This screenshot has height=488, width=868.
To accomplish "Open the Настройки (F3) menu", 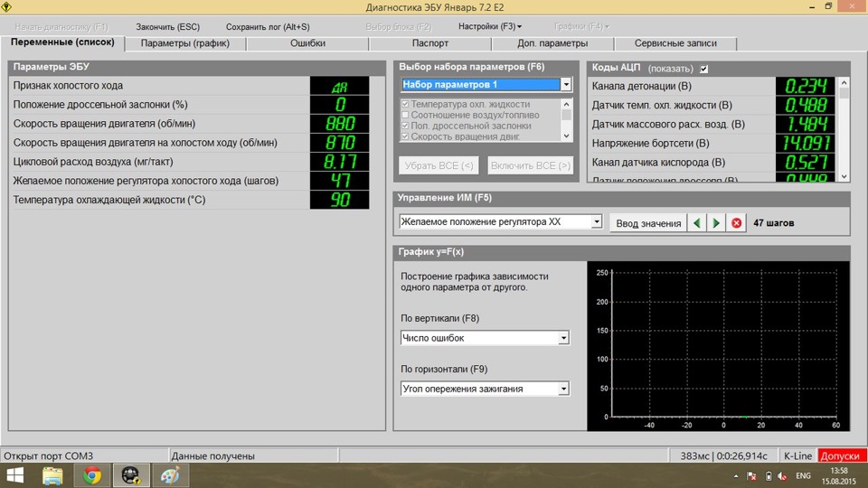I will 489,26.
